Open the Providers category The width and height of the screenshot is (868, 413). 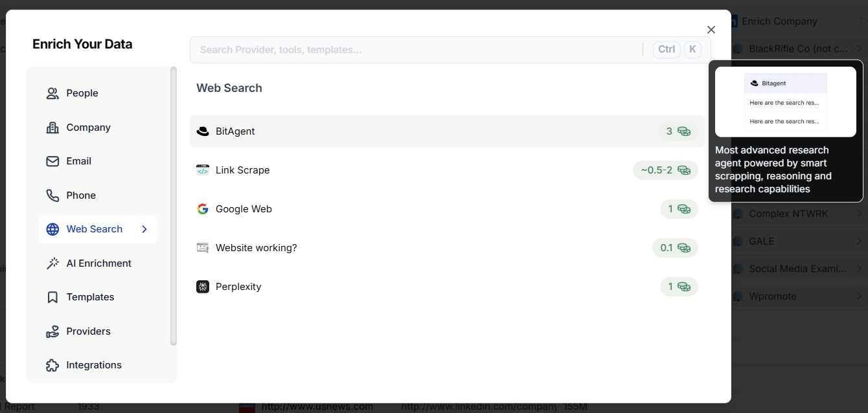click(98, 331)
